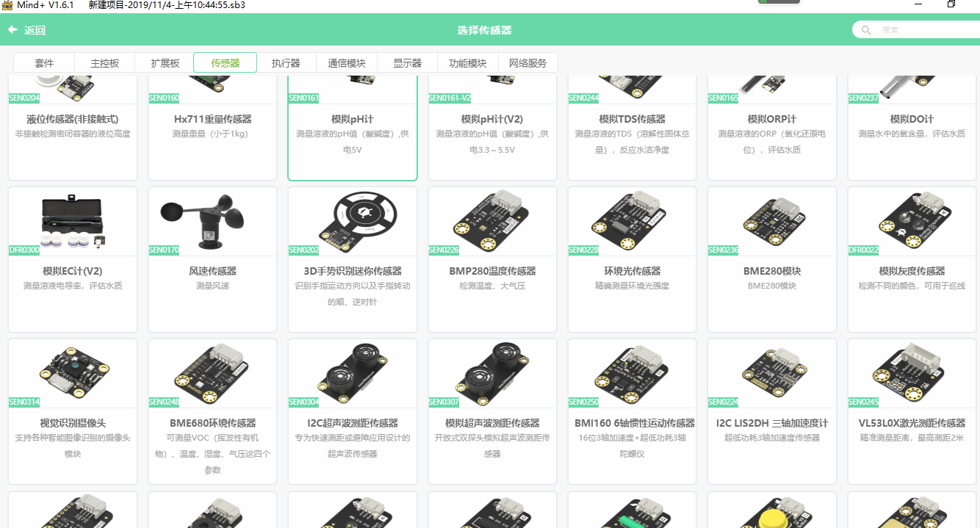Click the search magnifier icon

click(866, 30)
